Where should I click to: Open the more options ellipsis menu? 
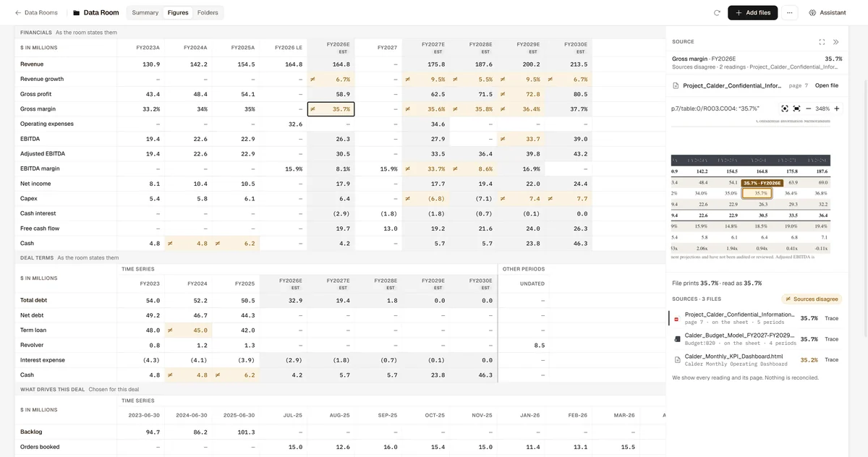[790, 13]
